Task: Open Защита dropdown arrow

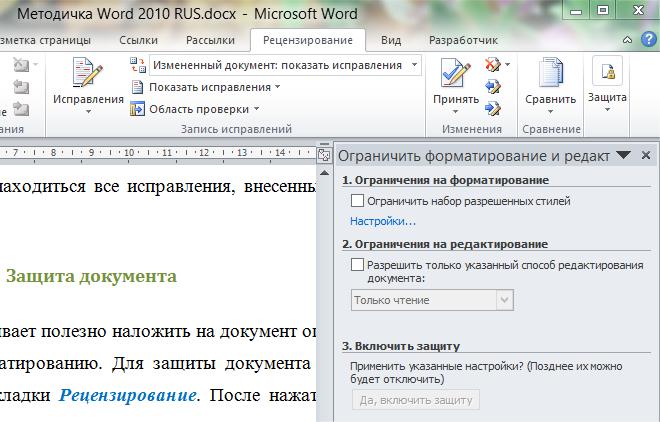Action: point(607,110)
